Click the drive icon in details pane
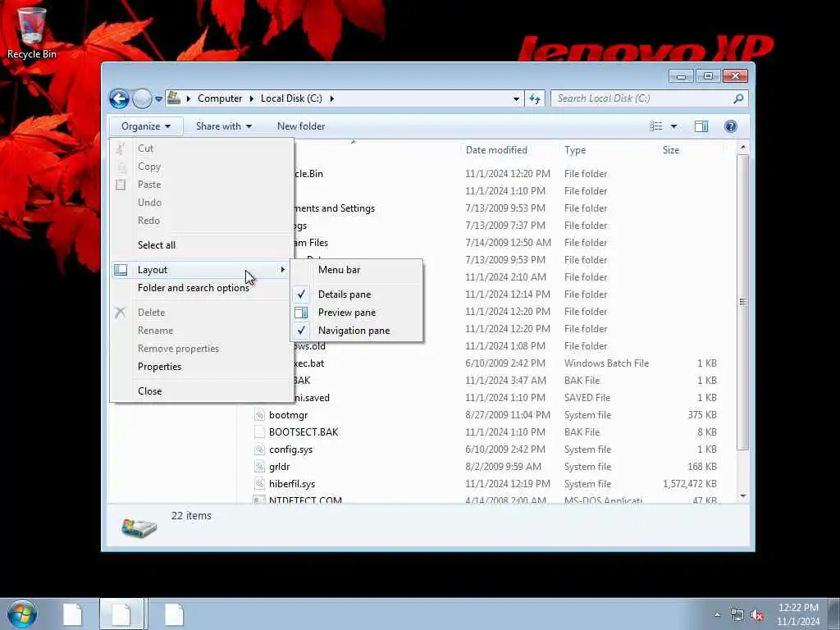Viewport: 840px width, 630px height. point(139,527)
